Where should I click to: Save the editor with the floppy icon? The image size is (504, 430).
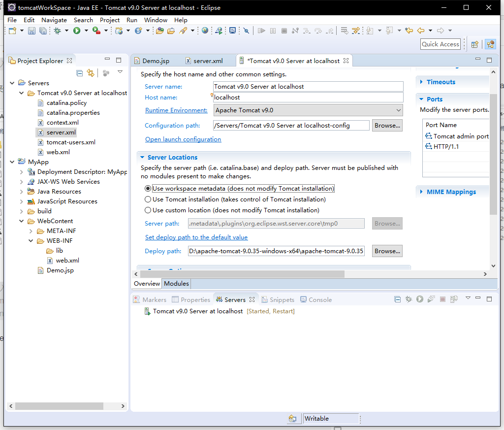(31, 31)
